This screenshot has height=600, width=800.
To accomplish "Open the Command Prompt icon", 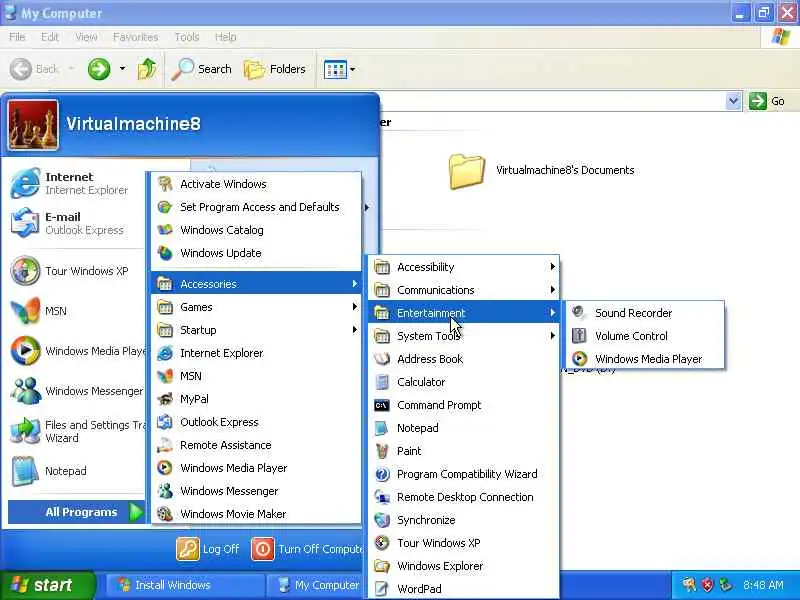I will 382,405.
